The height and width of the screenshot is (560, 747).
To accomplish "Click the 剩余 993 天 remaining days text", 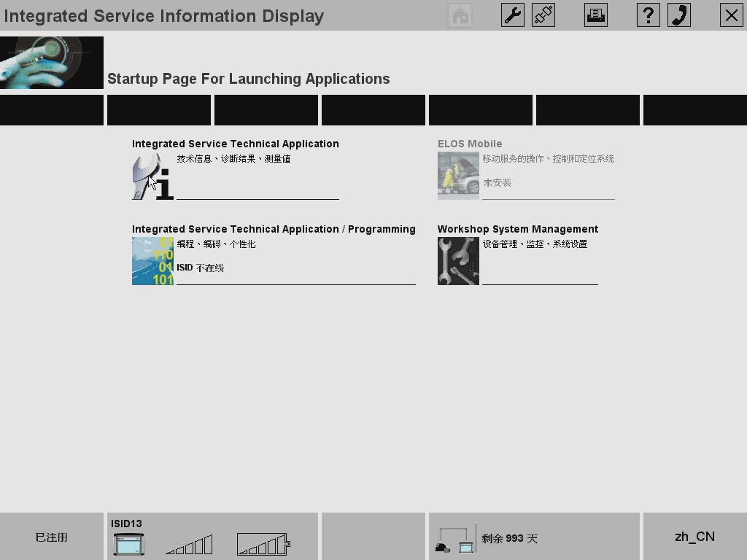I will click(x=509, y=539).
